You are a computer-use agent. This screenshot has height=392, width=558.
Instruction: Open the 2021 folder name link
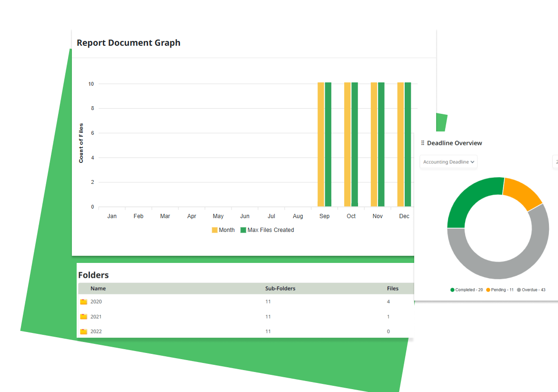pos(96,317)
